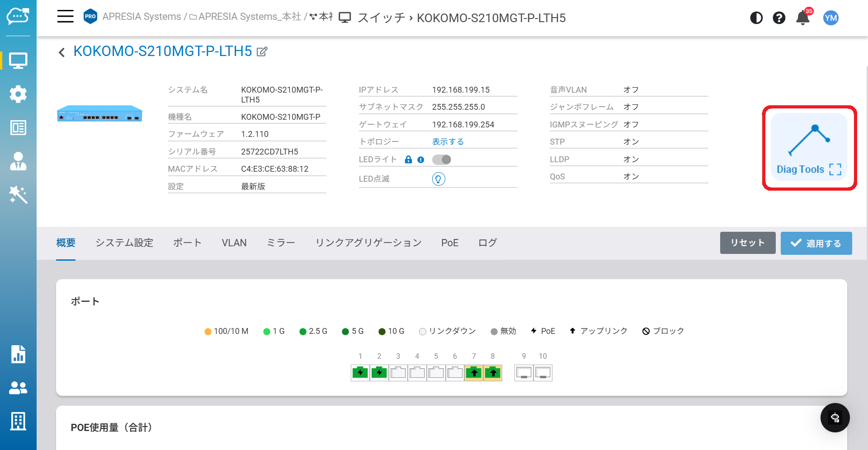Click the 適用する apply button

coord(816,243)
